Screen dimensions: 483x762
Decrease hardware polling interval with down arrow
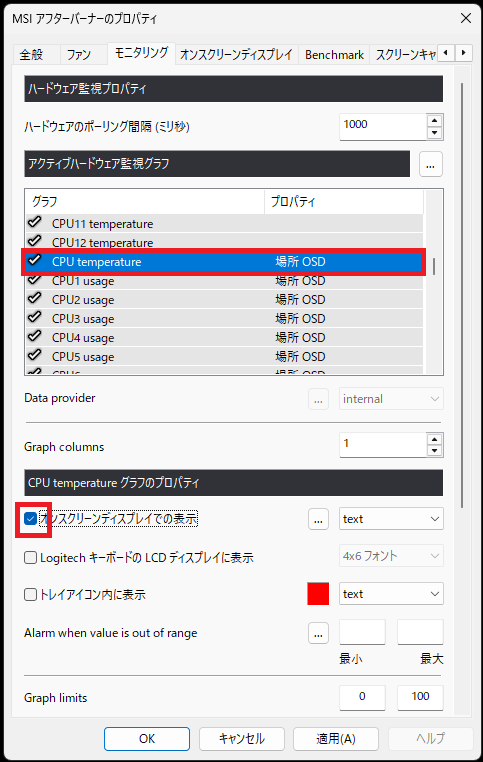pyautogui.click(x=434, y=133)
